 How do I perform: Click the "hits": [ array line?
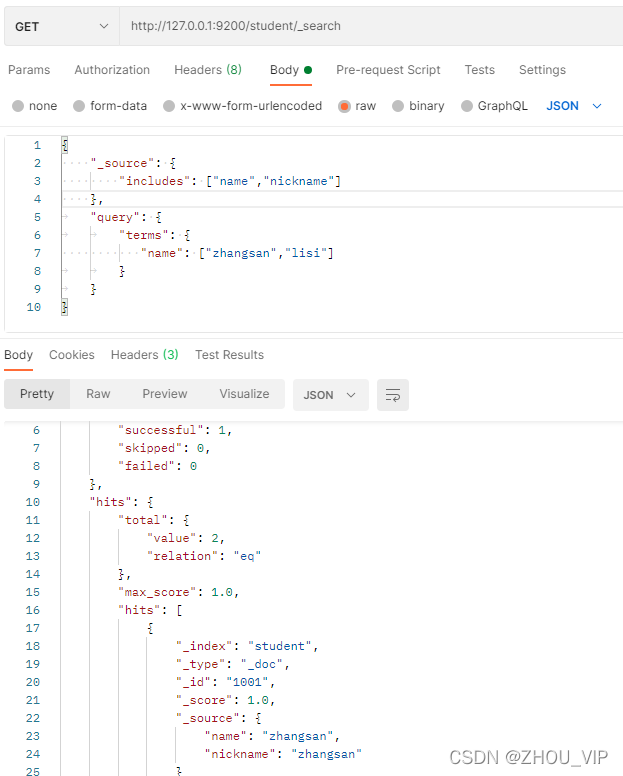click(x=150, y=610)
